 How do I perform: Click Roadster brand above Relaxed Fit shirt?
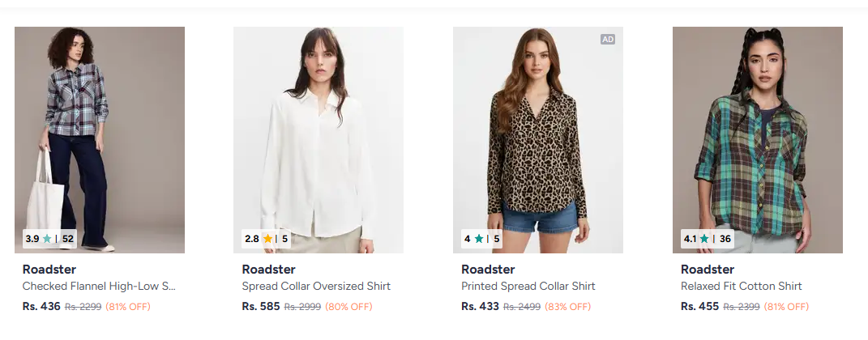coord(708,270)
